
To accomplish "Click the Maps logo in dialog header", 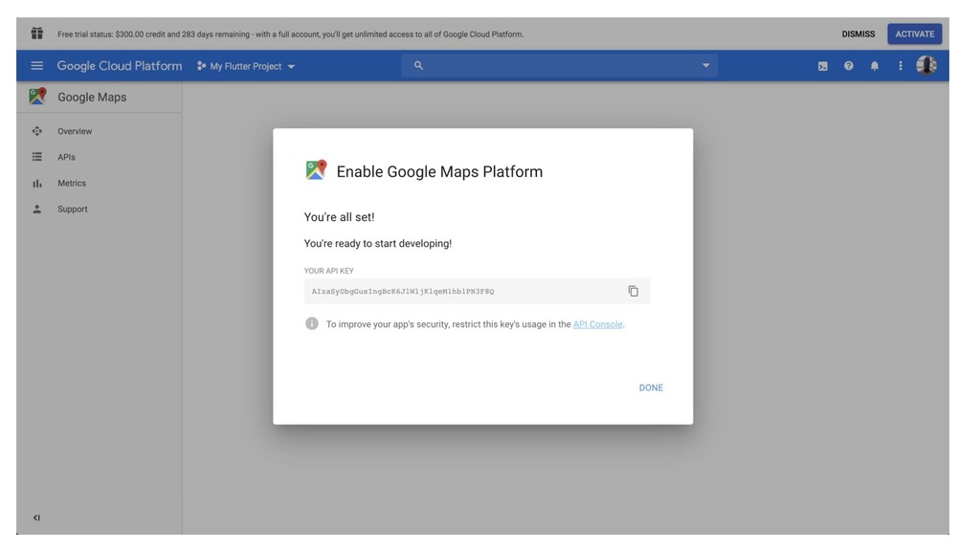I will click(x=316, y=170).
